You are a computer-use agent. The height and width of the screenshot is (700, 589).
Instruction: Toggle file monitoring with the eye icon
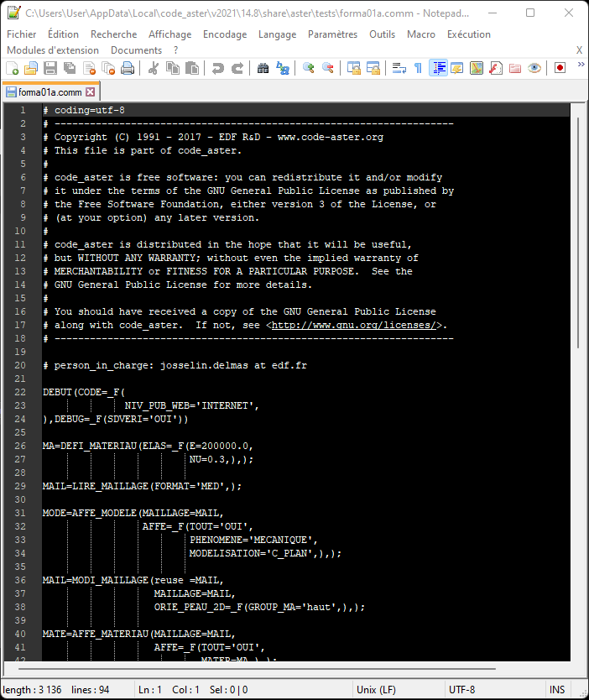pyautogui.click(x=534, y=68)
